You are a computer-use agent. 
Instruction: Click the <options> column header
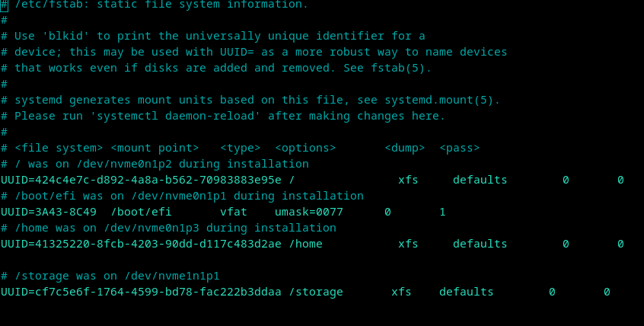pyautogui.click(x=304, y=148)
